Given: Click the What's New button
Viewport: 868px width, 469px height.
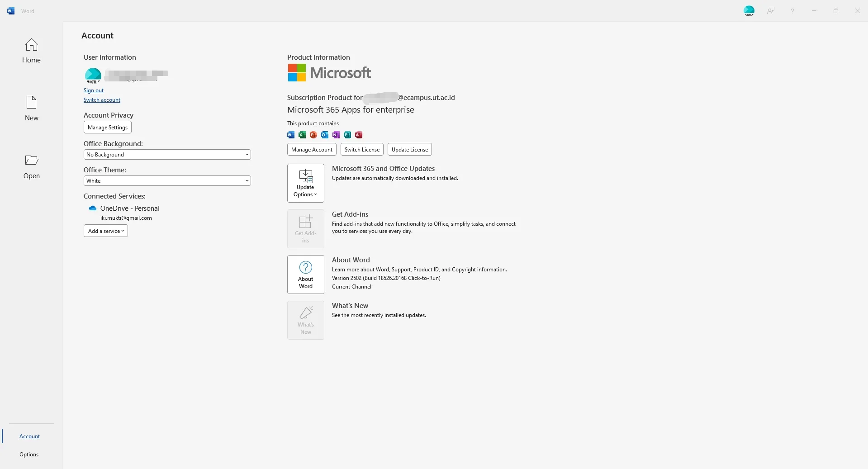Looking at the screenshot, I should coord(306,320).
